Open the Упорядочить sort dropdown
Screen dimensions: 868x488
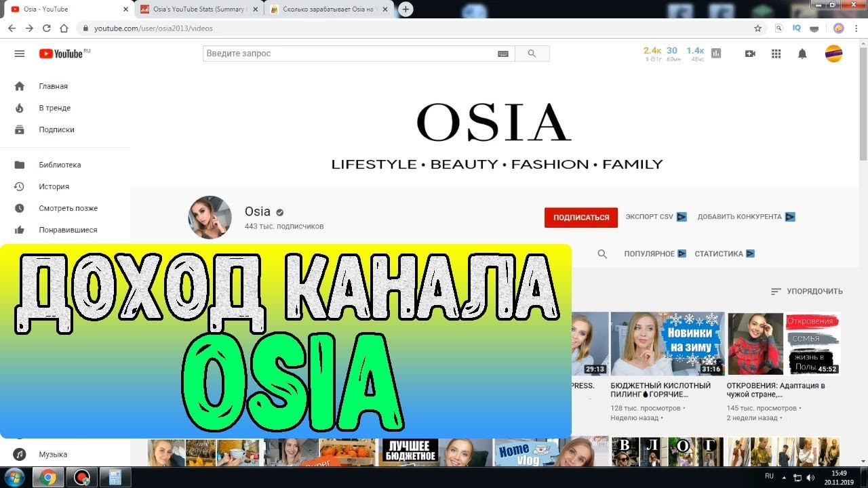tap(807, 291)
